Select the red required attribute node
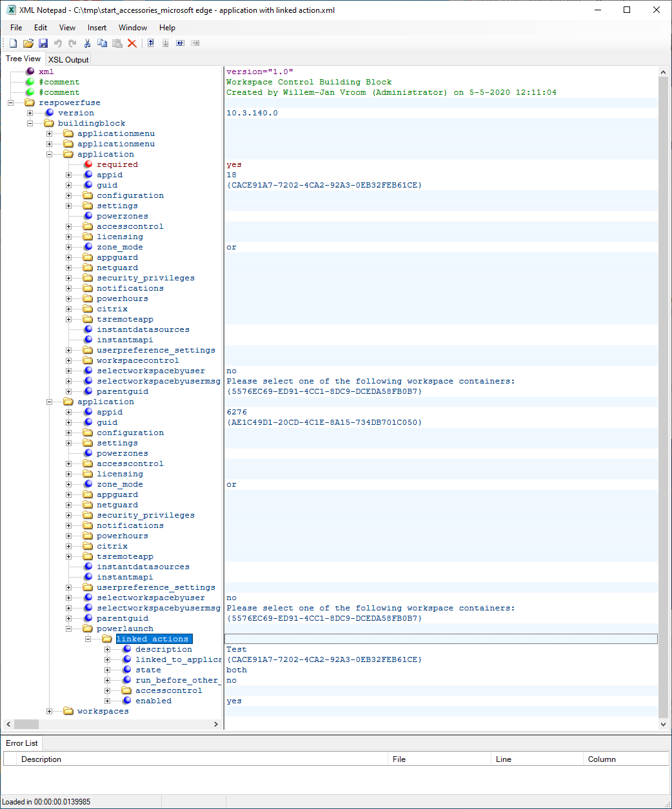The width and height of the screenshot is (672, 809). (x=117, y=164)
